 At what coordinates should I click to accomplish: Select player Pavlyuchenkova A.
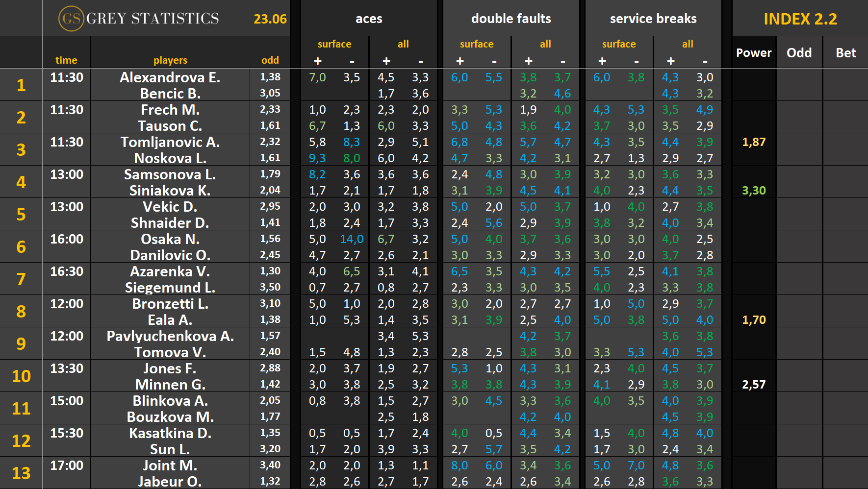[x=170, y=336]
